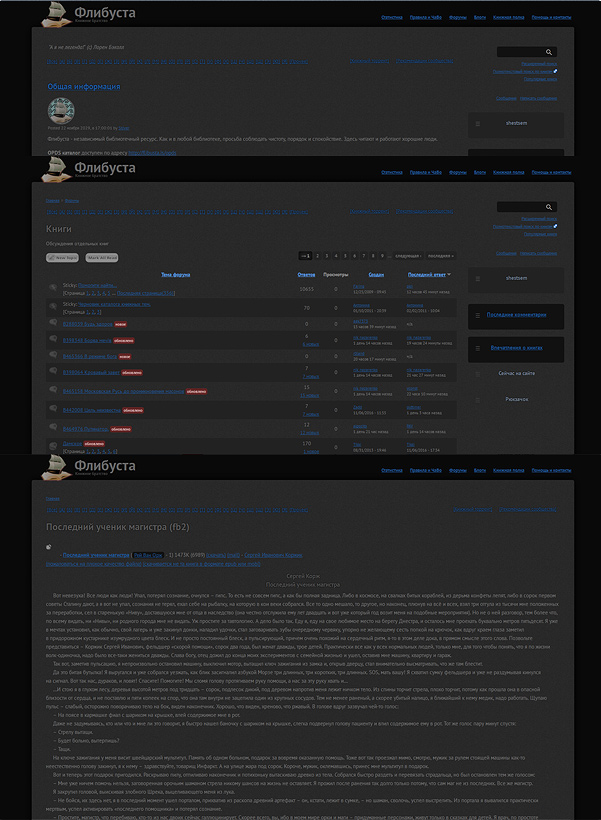Click the author link Сергей Иванович Коржик
Viewport: 601px width, 820px height.
point(273,555)
